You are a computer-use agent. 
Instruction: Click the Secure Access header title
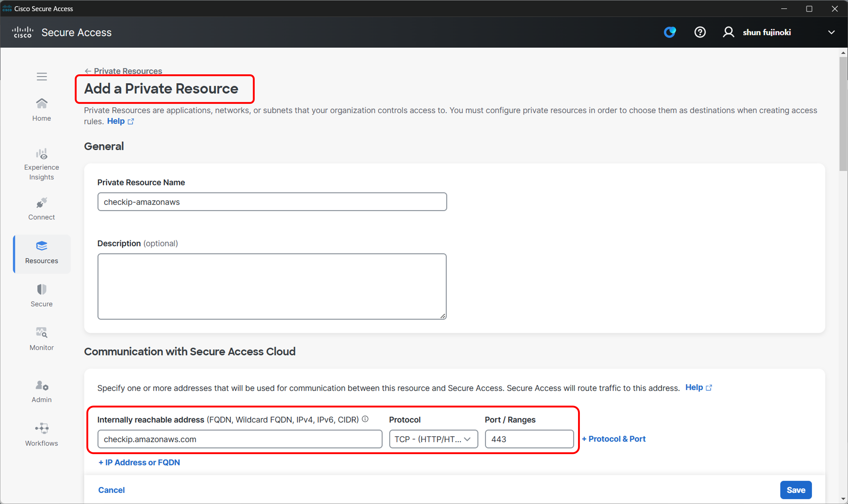[76, 32]
